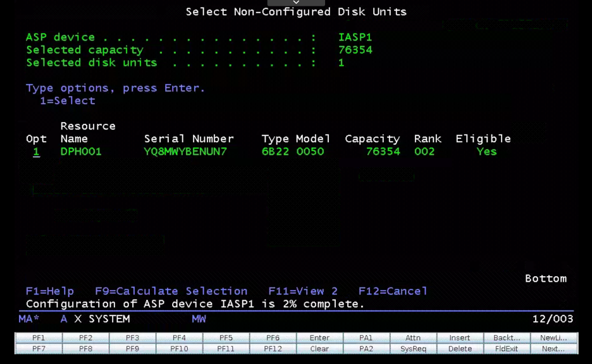Click the NewLi... key button

click(554, 337)
